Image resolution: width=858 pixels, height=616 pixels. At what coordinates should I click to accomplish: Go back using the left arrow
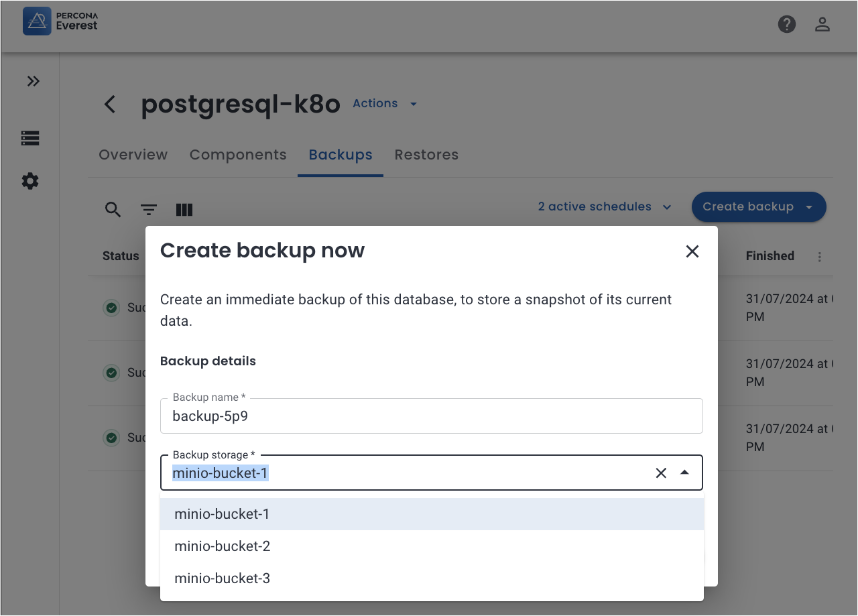[110, 104]
